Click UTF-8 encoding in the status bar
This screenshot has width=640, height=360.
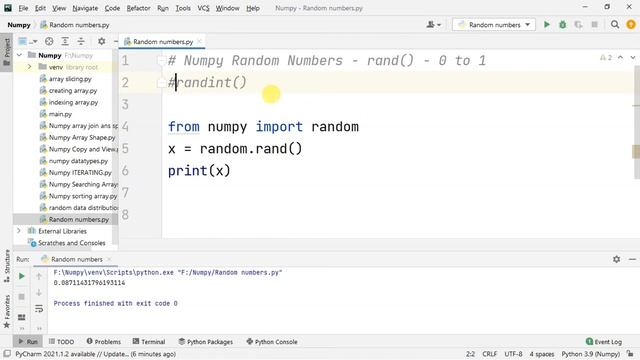(x=513, y=354)
